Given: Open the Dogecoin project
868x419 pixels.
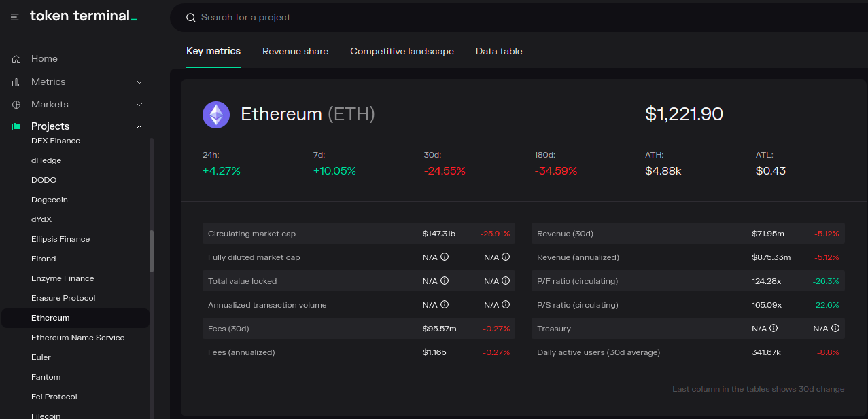Looking at the screenshot, I should click(50, 200).
